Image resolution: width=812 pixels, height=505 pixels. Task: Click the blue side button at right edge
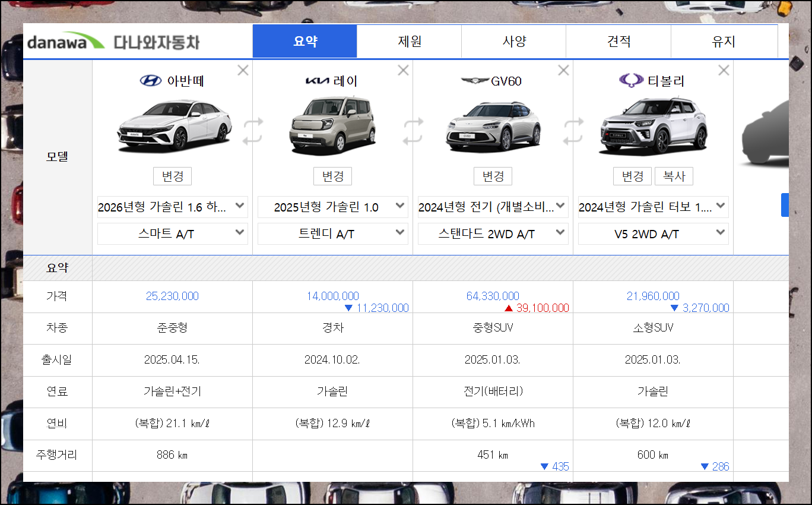785,205
